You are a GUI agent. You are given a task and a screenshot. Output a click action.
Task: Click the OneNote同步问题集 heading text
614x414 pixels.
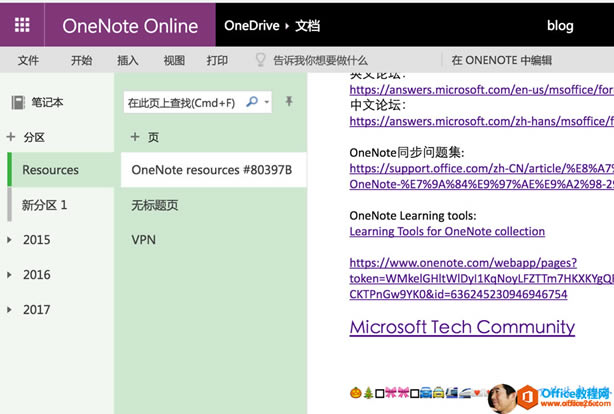(407, 152)
